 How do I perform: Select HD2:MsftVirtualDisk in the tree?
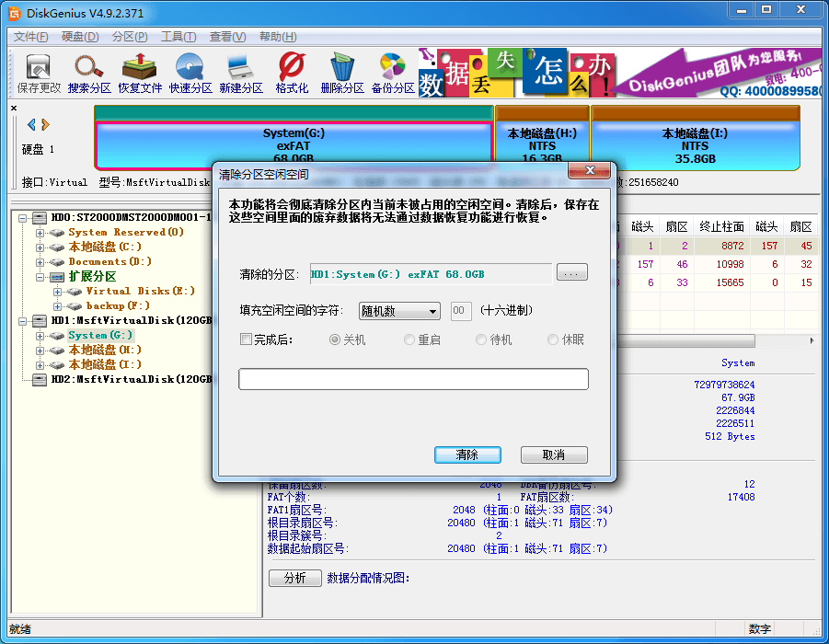click(x=132, y=379)
